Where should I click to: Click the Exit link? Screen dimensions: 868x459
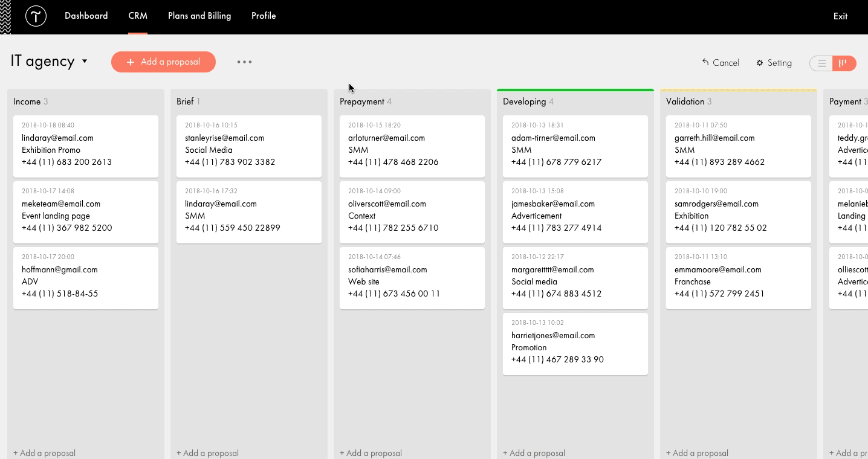click(x=840, y=16)
